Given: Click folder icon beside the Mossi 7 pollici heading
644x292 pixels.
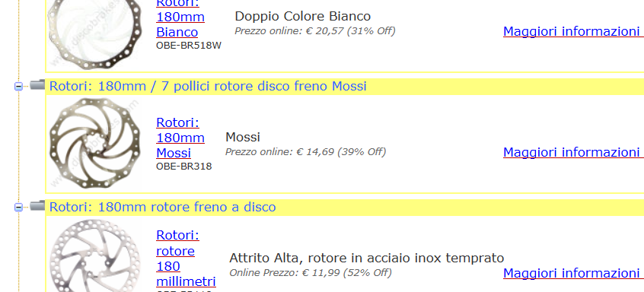Looking at the screenshot, I should click(x=37, y=85).
